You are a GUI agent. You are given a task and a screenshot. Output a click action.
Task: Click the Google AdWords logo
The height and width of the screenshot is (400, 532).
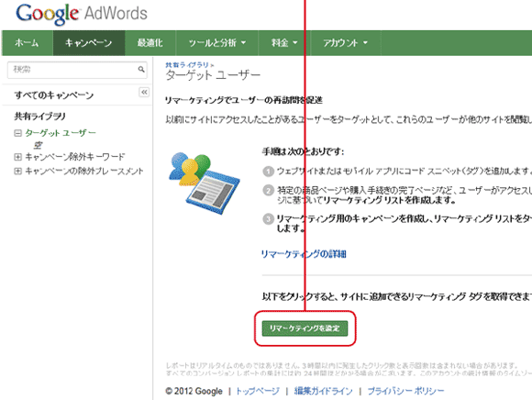[82, 14]
